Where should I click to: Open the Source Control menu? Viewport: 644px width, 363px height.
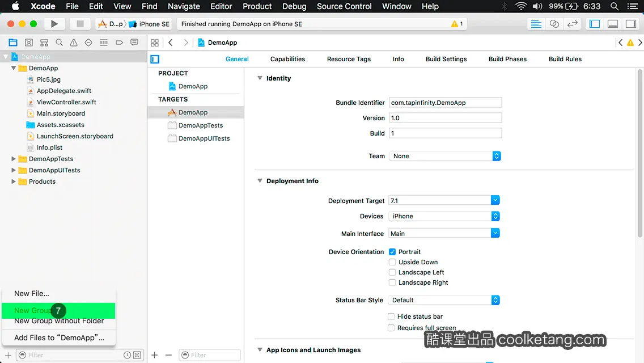click(344, 6)
